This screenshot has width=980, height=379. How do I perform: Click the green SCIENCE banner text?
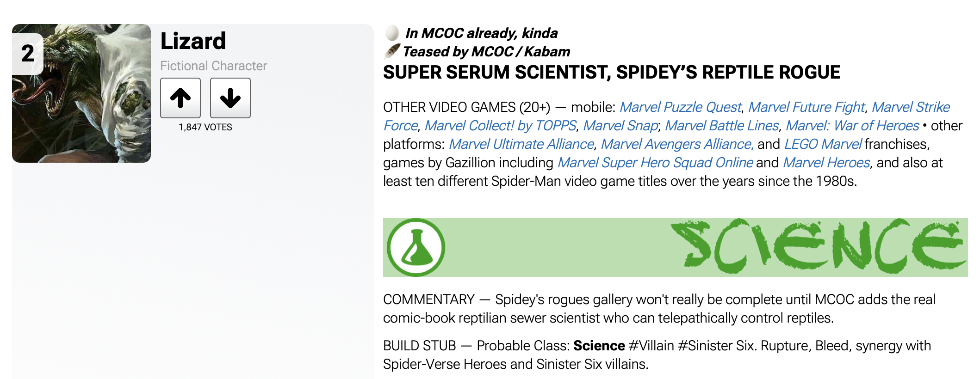(x=818, y=246)
